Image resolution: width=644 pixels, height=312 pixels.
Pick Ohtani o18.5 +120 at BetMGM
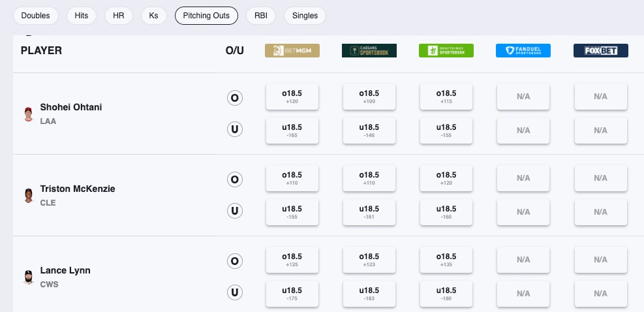pyautogui.click(x=292, y=97)
